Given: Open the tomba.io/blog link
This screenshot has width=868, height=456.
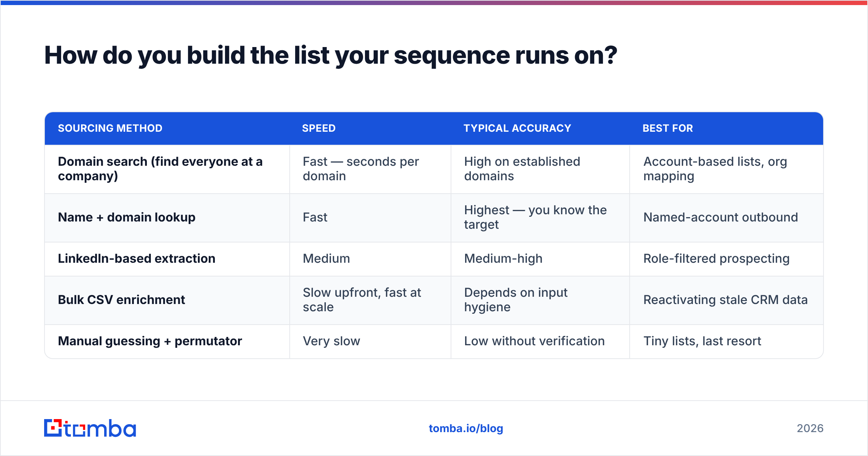Looking at the screenshot, I should (466, 428).
